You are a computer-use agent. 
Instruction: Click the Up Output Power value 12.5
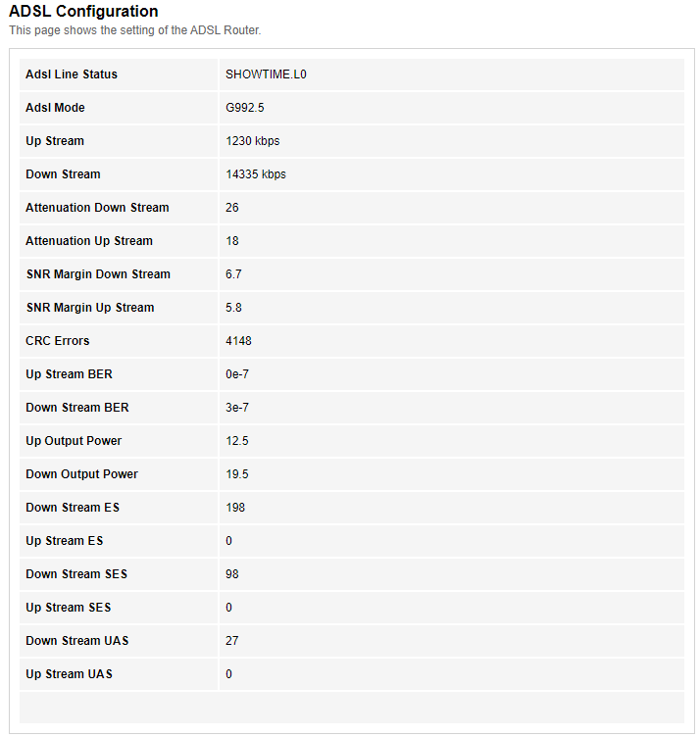tap(237, 441)
